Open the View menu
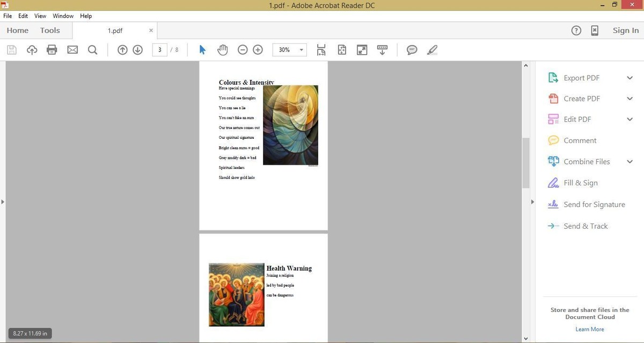644x343 pixels. pyautogui.click(x=40, y=16)
